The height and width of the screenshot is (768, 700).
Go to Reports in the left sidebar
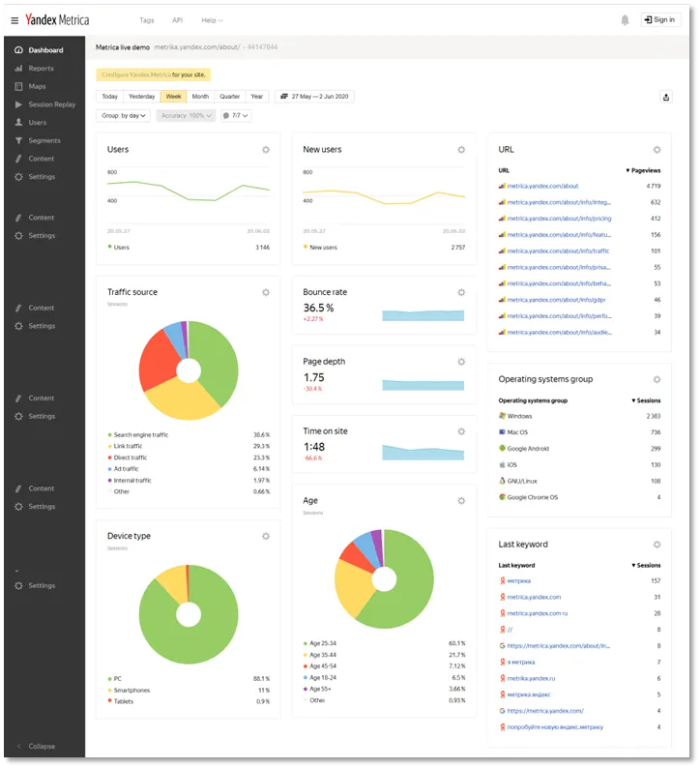pos(41,69)
